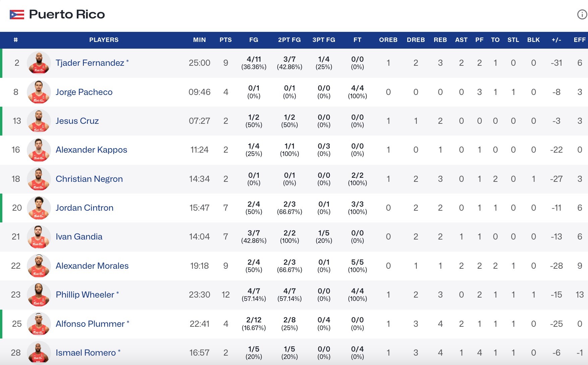Open Jordan Cintron's profile picture

pos(39,208)
